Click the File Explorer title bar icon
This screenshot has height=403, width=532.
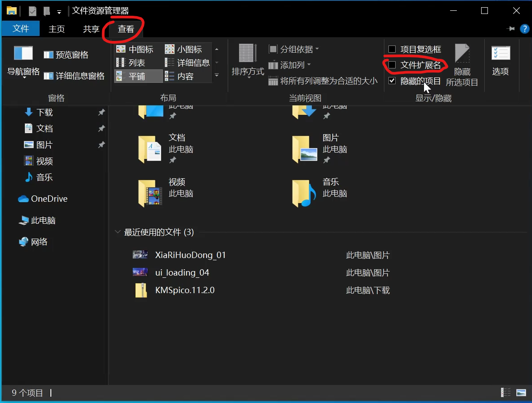[12, 11]
